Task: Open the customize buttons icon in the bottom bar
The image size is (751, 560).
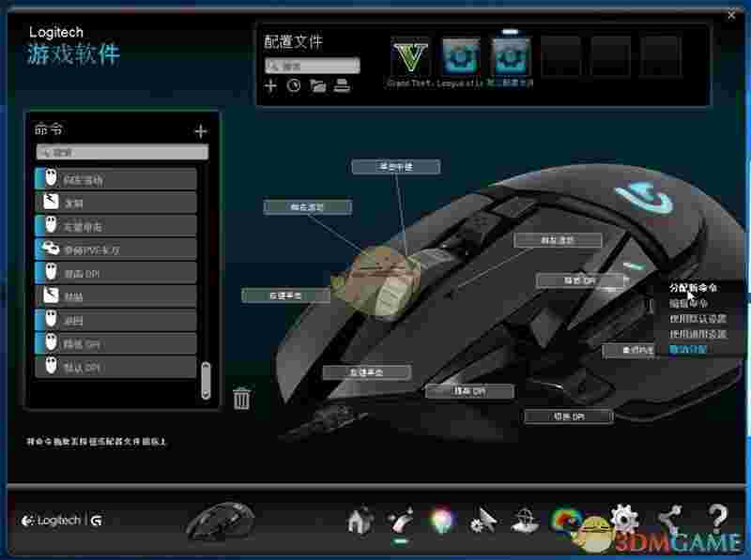Action: (401, 520)
